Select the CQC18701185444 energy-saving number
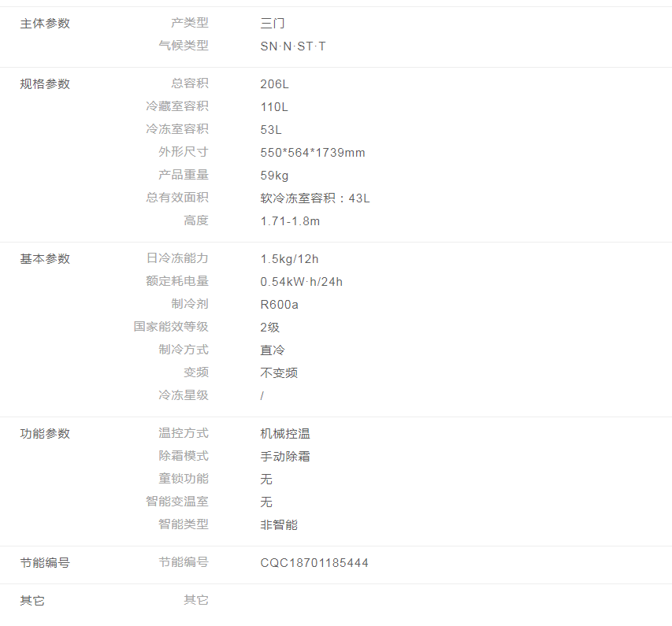Image resolution: width=672 pixels, height=626 pixels. [314, 563]
